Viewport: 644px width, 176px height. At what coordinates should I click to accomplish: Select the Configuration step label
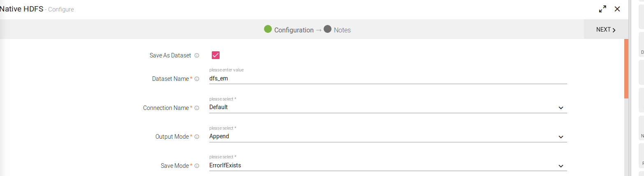coord(294,30)
